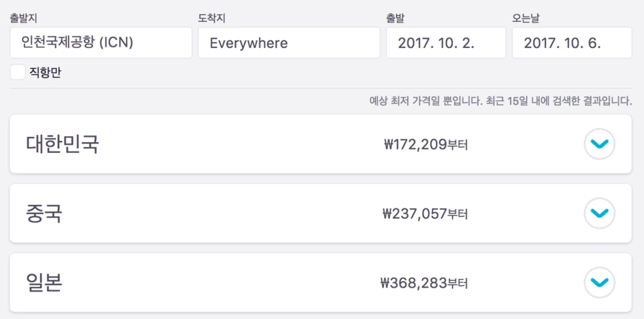
Task: Click the 출발지 field label
Action: 23,17
